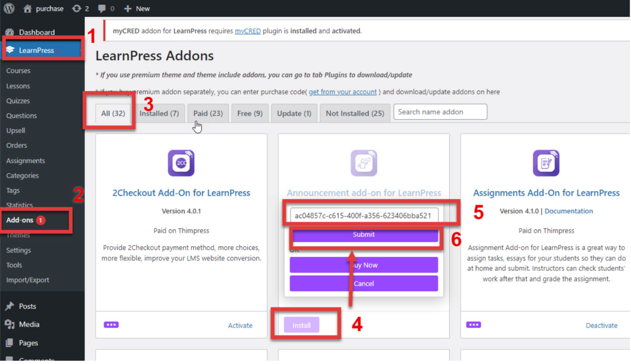Open the Orders submenu item
Image resolution: width=631 pixels, height=364 pixels.
[x=17, y=146]
